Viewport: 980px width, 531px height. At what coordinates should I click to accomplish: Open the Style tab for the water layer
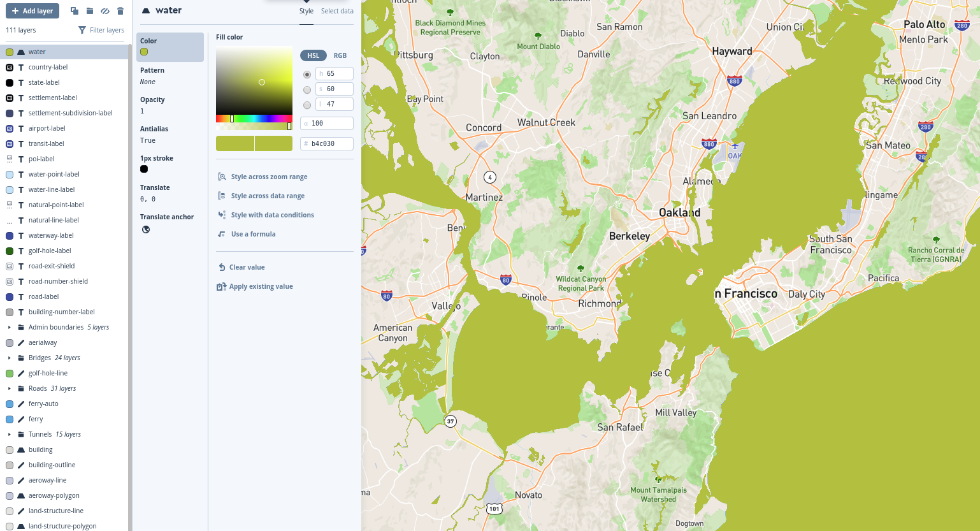(x=306, y=11)
